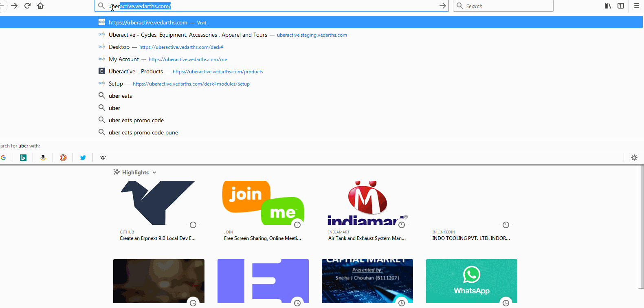Choose 'uber eats promo code' suggestion
Viewport: 644px width, 308px height.
point(321,120)
